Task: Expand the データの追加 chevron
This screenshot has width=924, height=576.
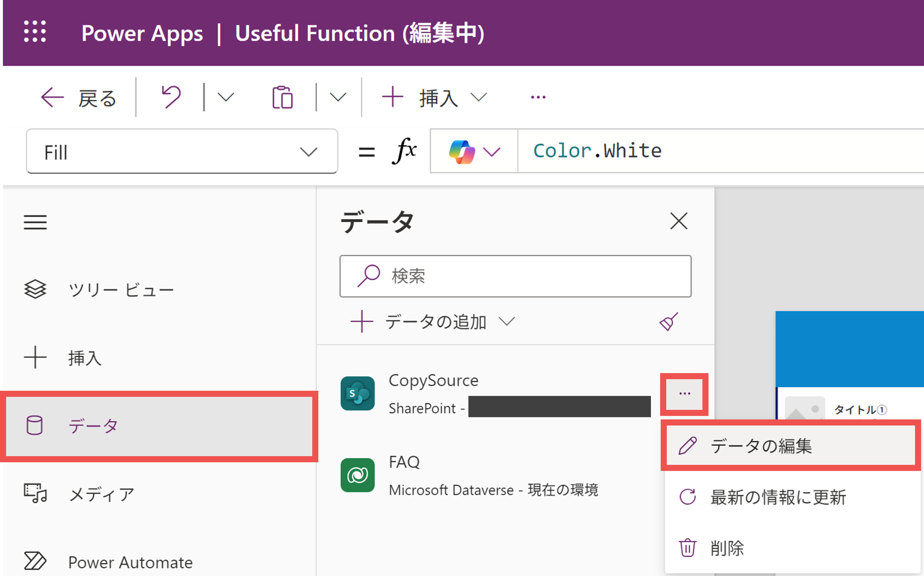Action: pyautogui.click(x=507, y=321)
